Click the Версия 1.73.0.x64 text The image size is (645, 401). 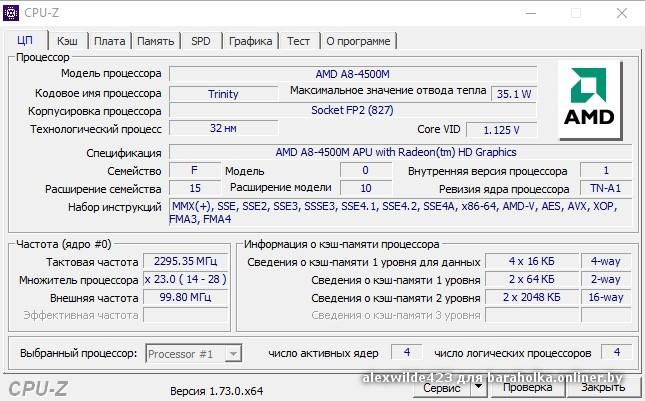click(x=216, y=391)
